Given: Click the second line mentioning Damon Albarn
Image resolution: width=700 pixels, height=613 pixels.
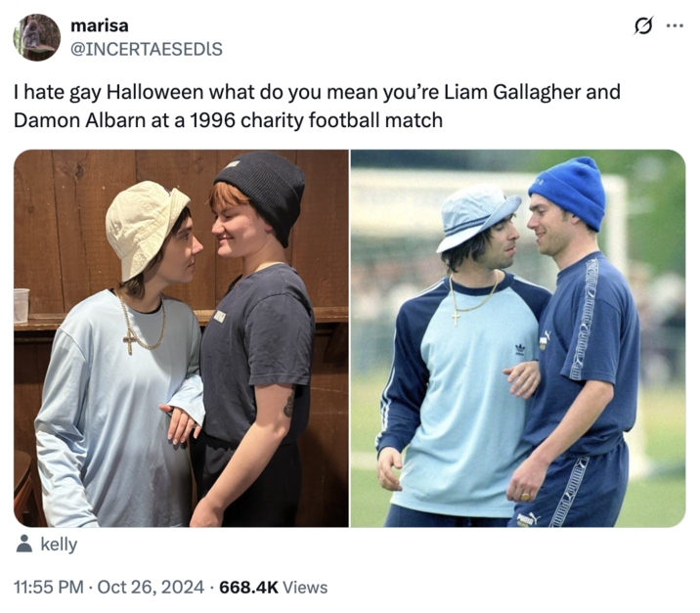Looking at the screenshot, I should pos(228,120).
